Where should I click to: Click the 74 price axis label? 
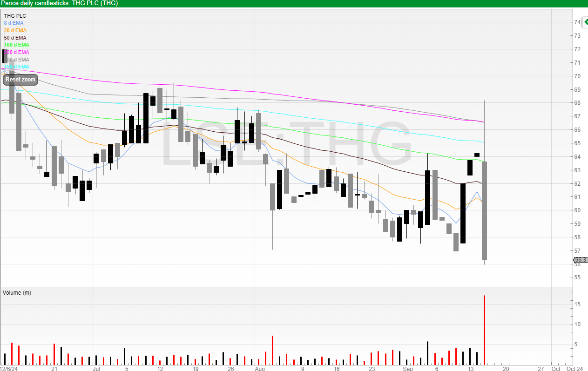577,22
